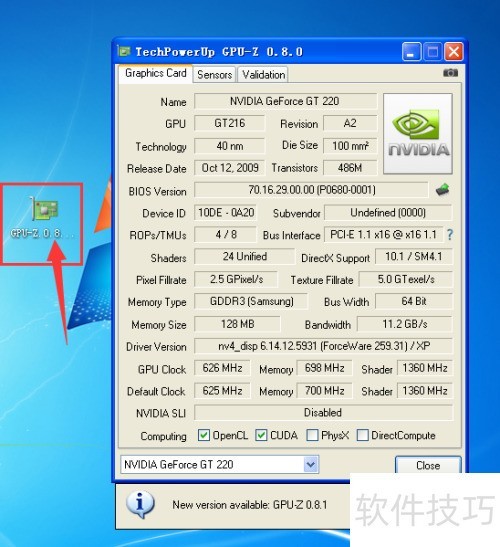Click the Texture Fillrate value 5.0 GTexel/s
Viewport: 500px width, 547px height.
coord(406,279)
